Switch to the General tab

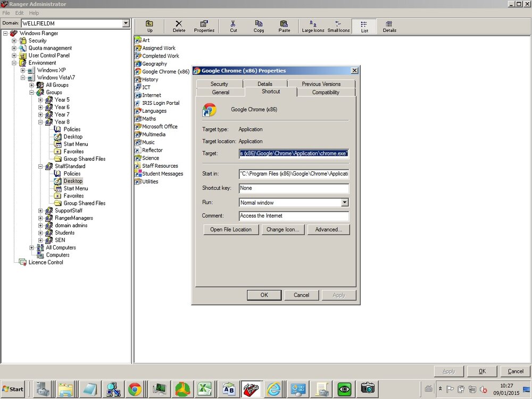221,92
